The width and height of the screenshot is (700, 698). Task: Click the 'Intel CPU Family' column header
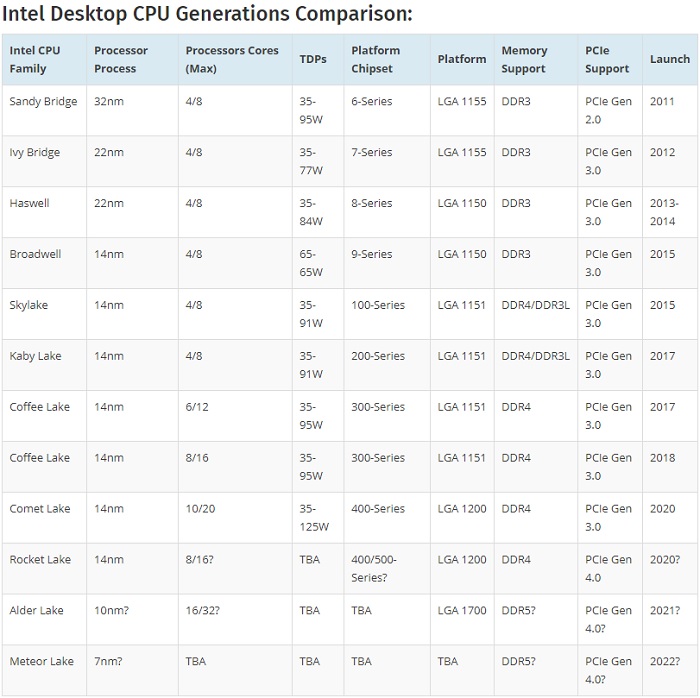(x=35, y=59)
